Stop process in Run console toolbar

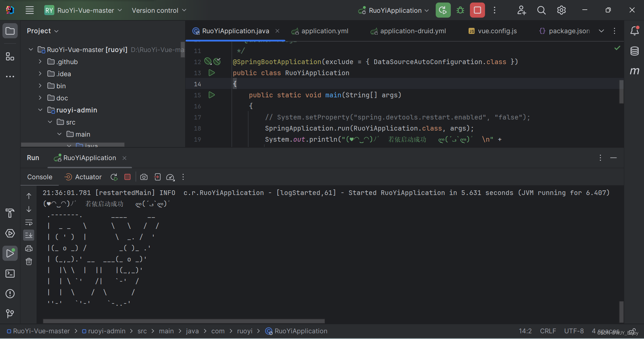pyautogui.click(x=127, y=177)
